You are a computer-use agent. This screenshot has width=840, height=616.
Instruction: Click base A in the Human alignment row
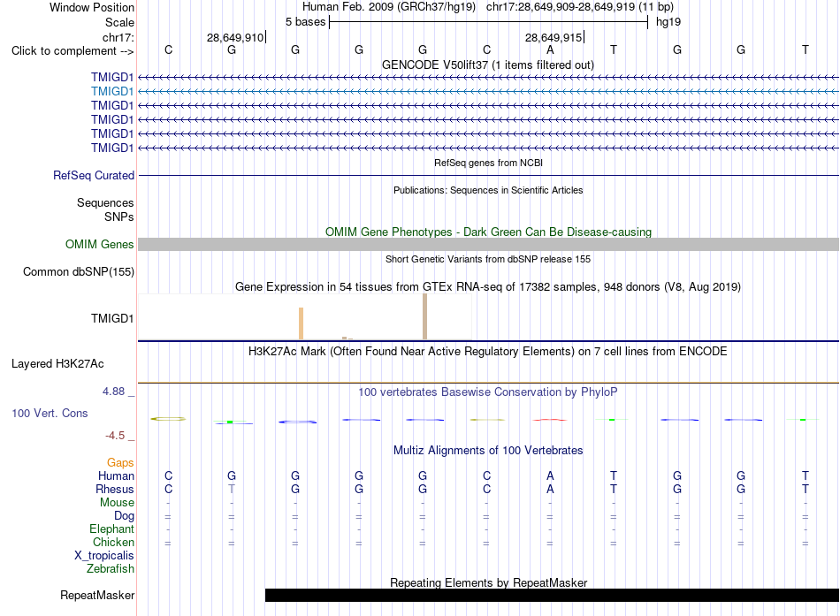click(550, 475)
